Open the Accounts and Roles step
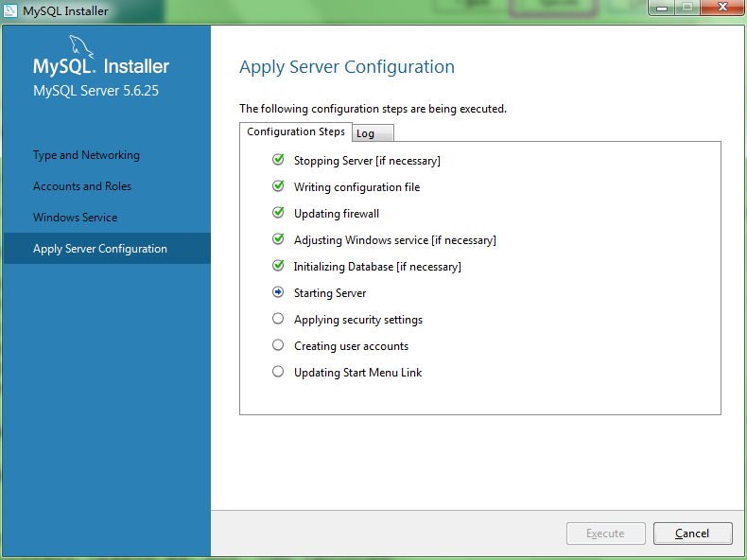This screenshot has height=560, width=747. [x=82, y=186]
